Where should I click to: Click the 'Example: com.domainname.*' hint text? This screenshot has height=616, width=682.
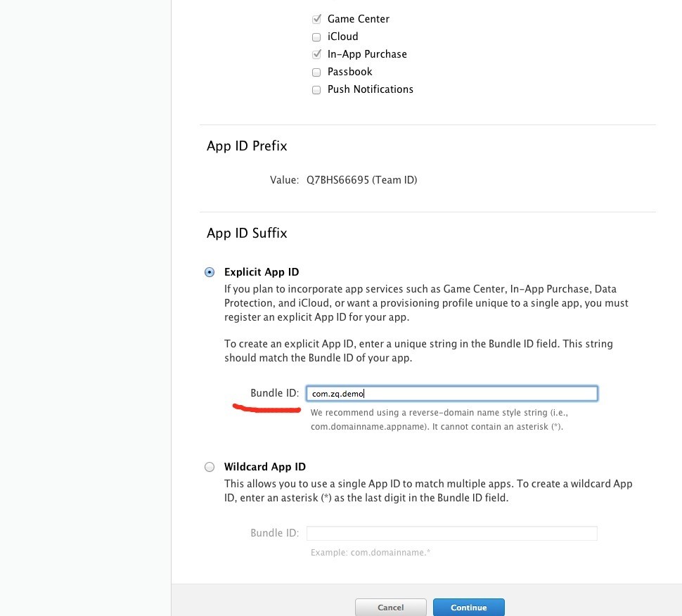coord(370,553)
